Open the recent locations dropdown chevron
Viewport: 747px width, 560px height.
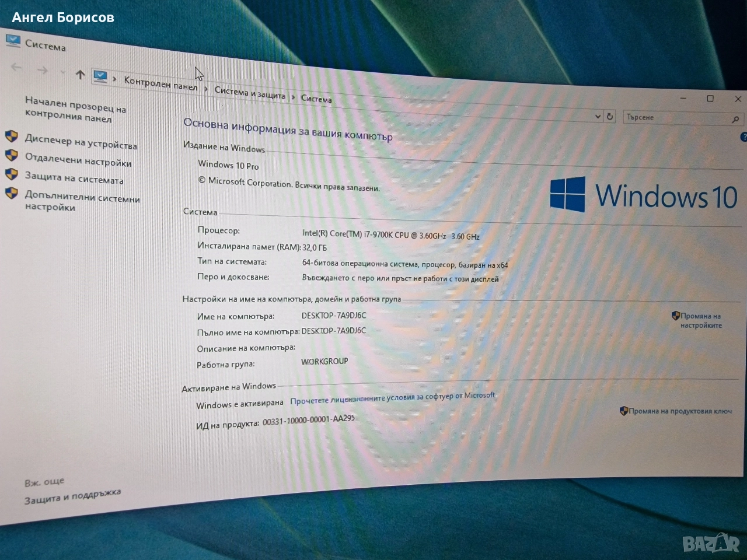(62, 73)
